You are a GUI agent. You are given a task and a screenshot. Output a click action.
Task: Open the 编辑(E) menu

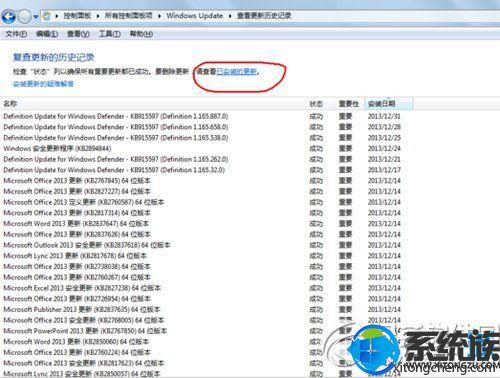tap(47, 34)
